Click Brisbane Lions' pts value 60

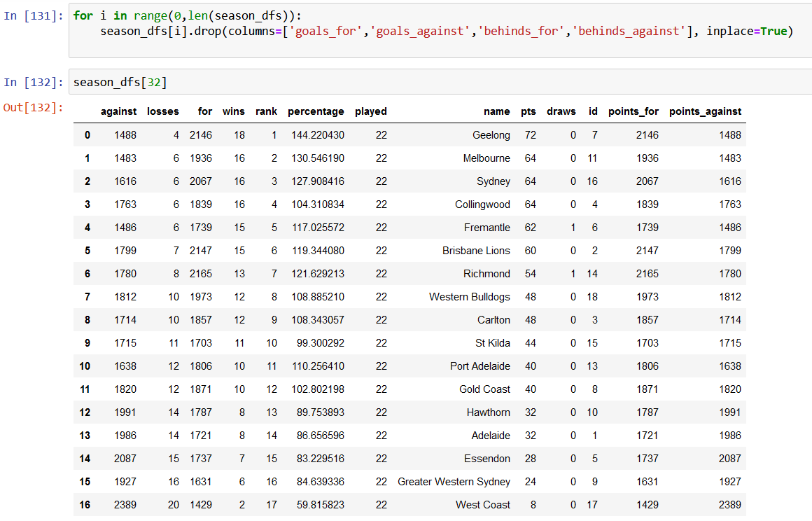click(531, 251)
